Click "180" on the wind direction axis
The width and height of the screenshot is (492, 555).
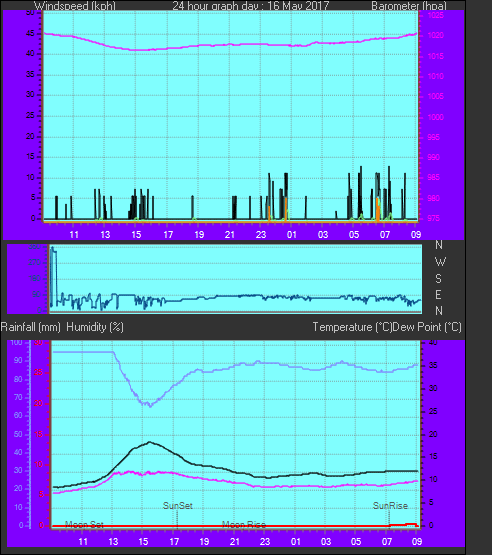pyautogui.click(x=35, y=279)
